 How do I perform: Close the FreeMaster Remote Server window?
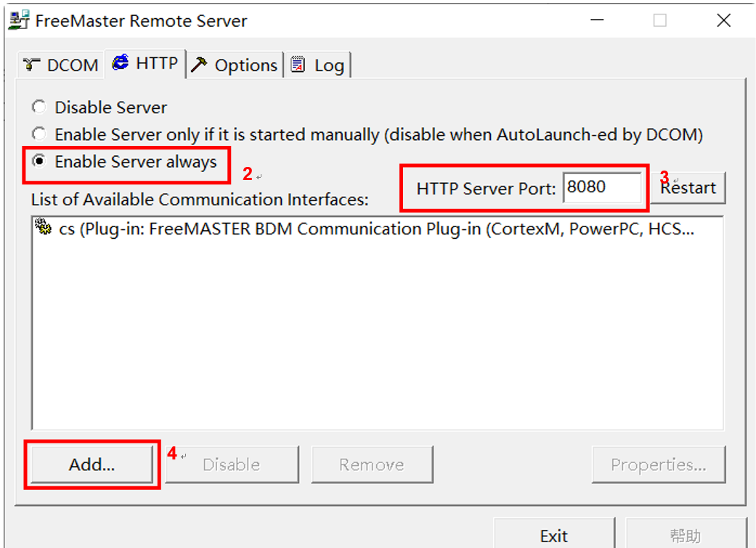tap(723, 21)
